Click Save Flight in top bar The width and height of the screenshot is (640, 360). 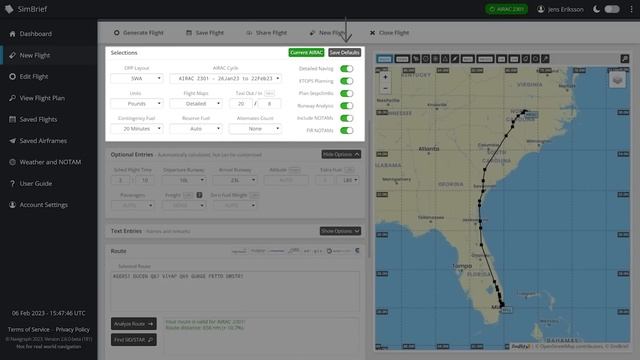pyautogui.click(x=205, y=33)
